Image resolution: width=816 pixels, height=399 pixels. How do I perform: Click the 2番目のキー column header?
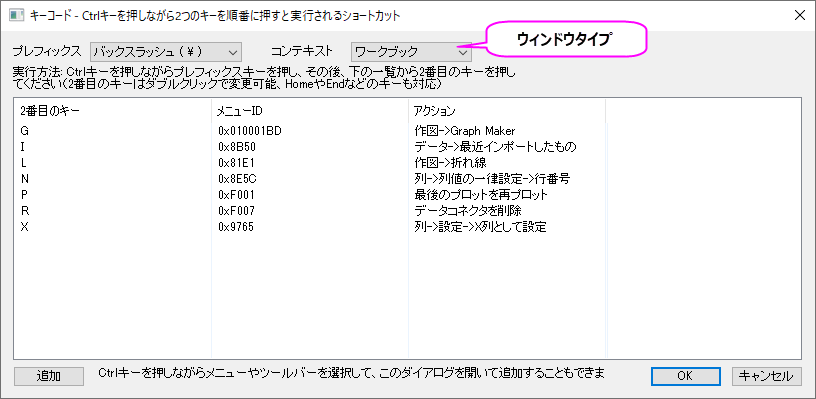click(112, 110)
